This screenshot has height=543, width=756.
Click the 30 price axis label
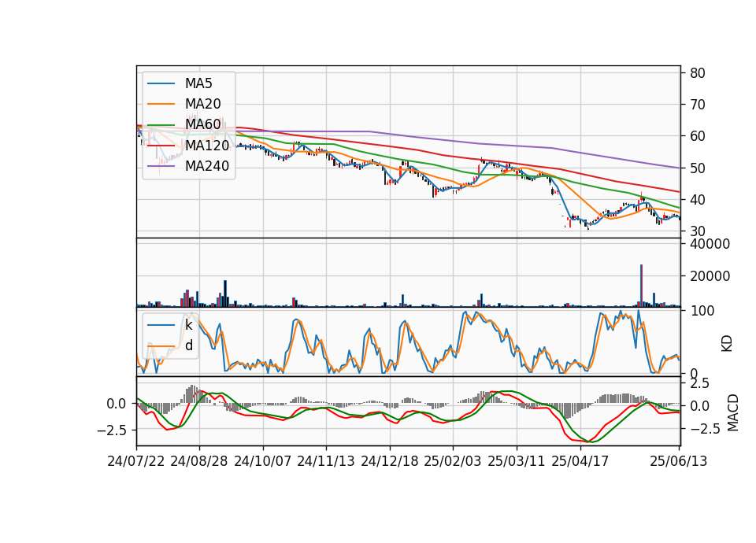[x=698, y=231]
